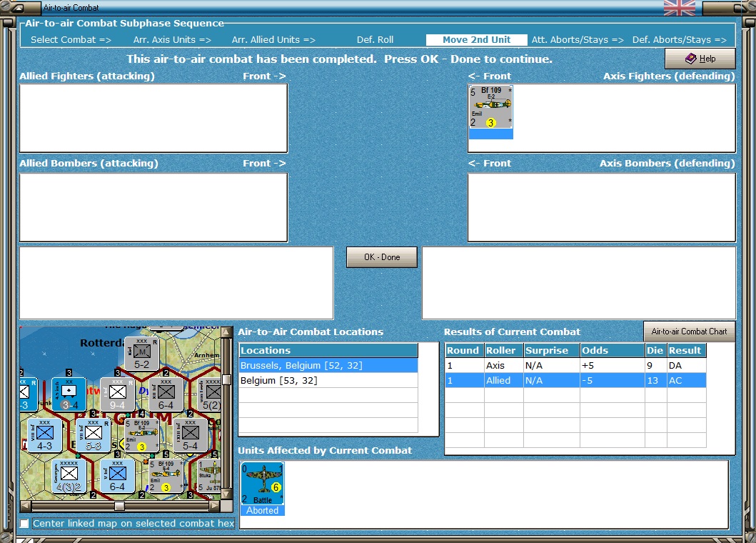756x543 pixels.
Task: Click the AC result cell
Action: (x=687, y=380)
